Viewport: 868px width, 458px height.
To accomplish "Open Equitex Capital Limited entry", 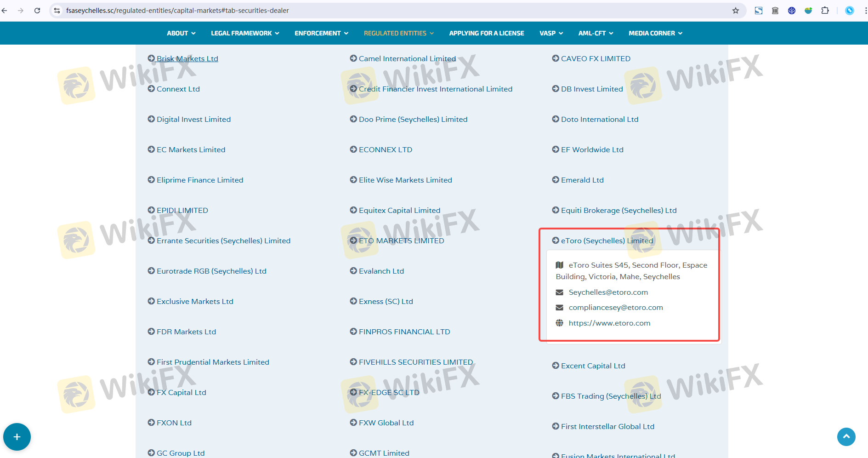I will point(400,210).
